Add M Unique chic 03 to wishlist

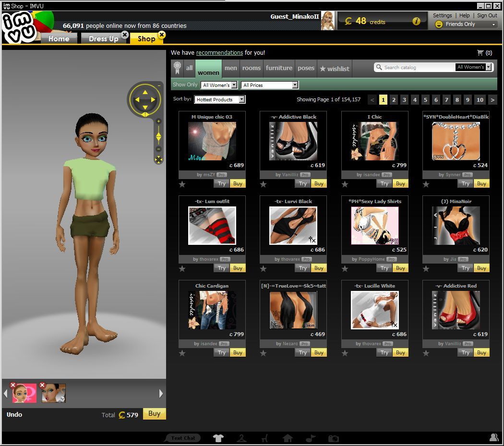(182, 184)
